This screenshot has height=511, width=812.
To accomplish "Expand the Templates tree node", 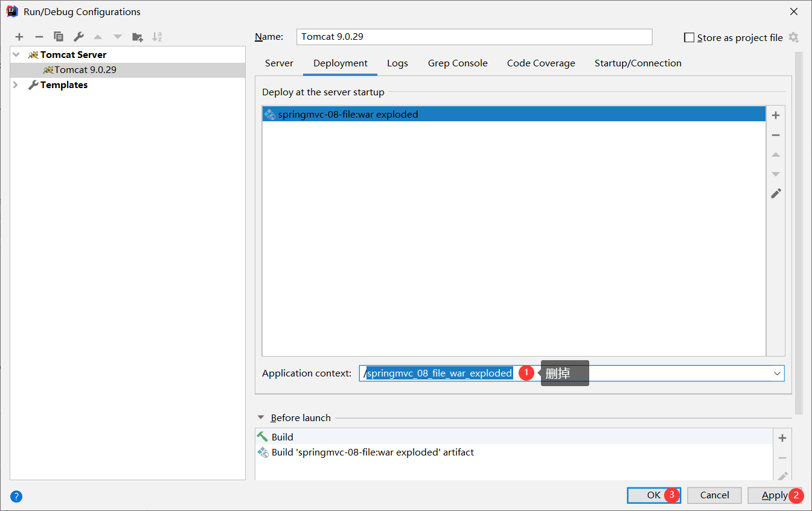I will (x=16, y=85).
